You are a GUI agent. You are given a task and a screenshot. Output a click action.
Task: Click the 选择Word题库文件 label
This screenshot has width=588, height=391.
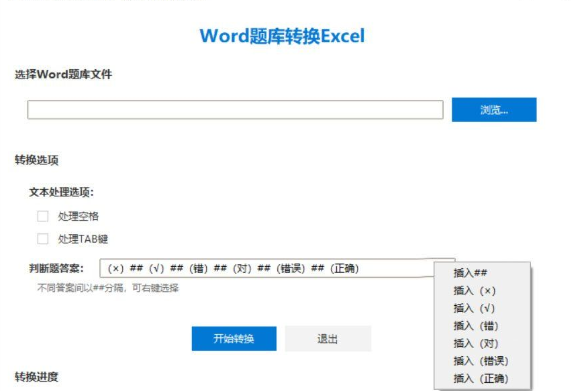pos(63,74)
